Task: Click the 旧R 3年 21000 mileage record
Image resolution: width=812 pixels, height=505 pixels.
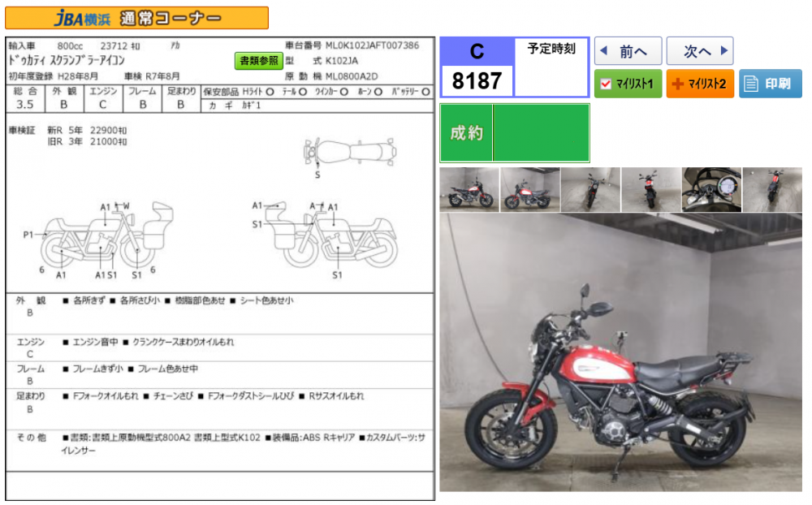Action: pyautogui.click(x=87, y=141)
